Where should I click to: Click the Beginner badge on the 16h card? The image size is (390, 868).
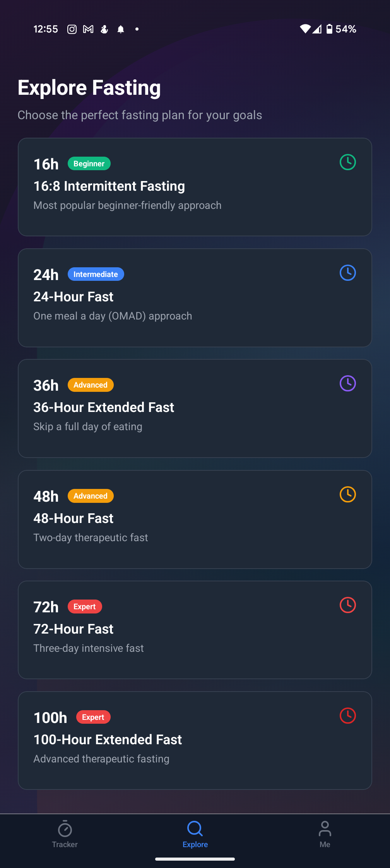click(89, 164)
